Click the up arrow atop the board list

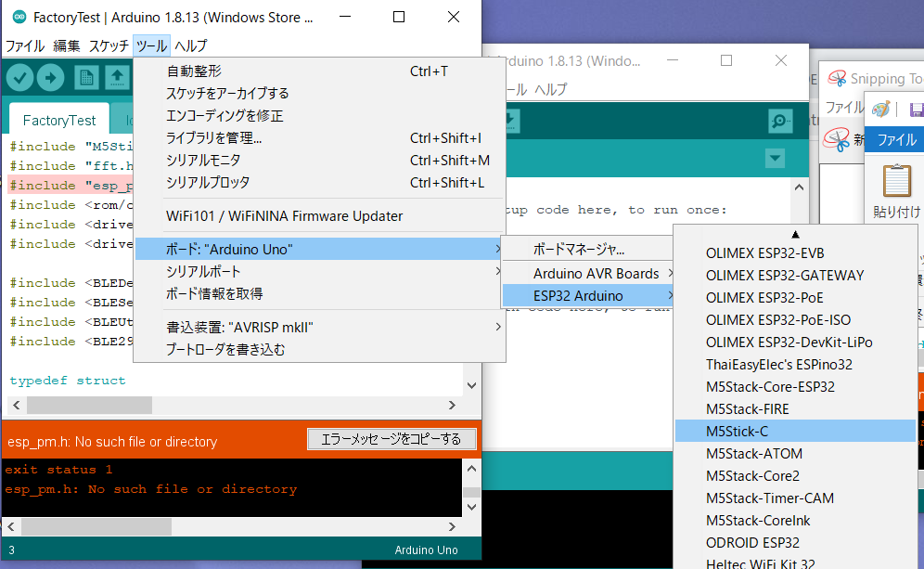[794, 234]
